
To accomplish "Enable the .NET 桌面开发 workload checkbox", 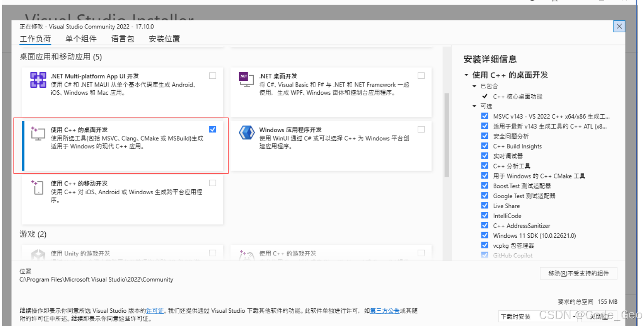I will pyautogui.click(x=421, y=75).
